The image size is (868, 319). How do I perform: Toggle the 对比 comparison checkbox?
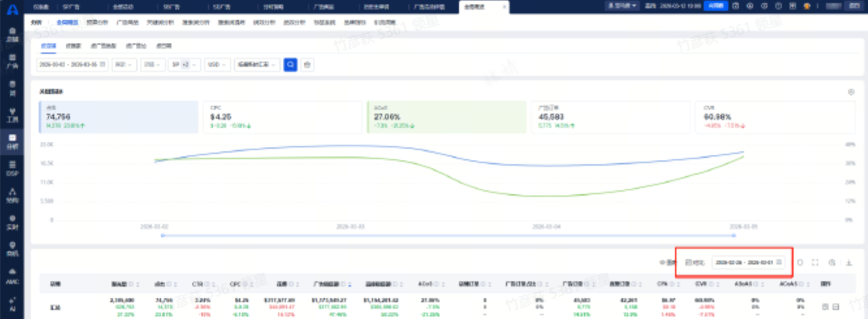point(689,262)
